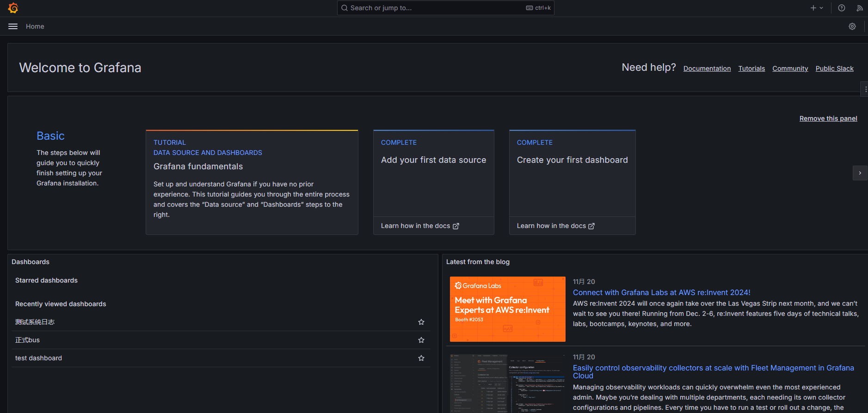Open the Public Slack link
The width and height of the screenshot is (868, 413).
pyautogui.click(x=835, y=68)
